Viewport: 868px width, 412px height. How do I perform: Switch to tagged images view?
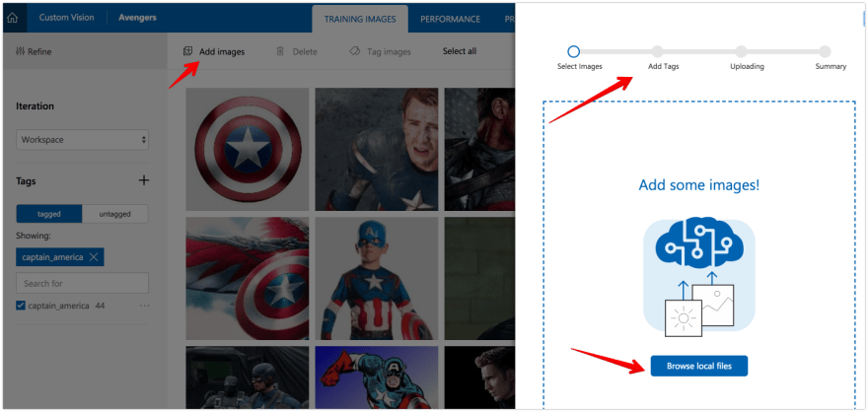[49, 214]
